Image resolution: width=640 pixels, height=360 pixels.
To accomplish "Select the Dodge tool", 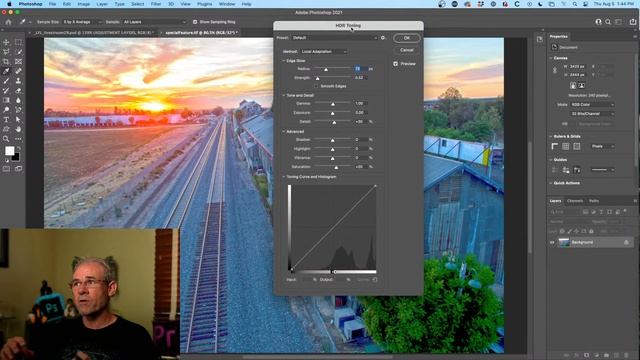I will click(x=6, y=110).
